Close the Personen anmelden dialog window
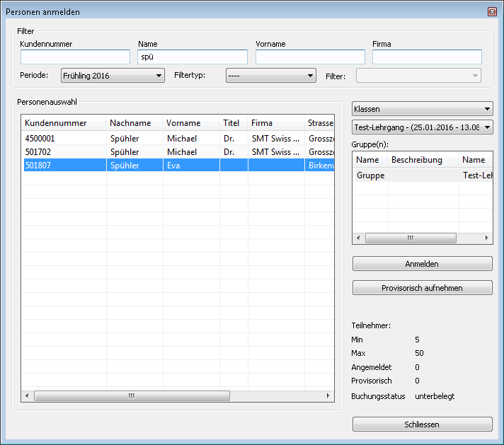 [x=492, y=12]
